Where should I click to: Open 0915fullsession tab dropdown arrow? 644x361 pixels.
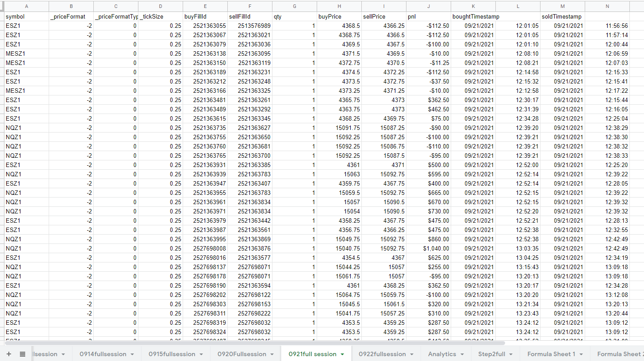201,354
